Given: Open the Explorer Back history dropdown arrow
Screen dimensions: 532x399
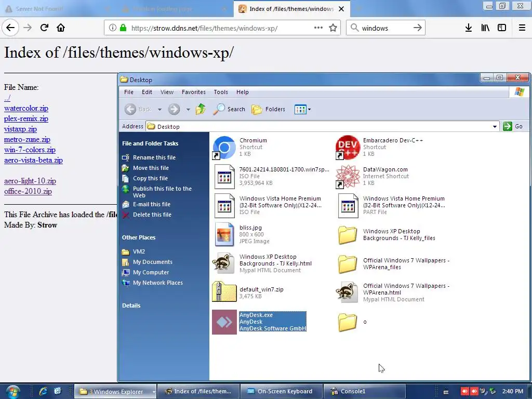Looking at the screenshot, I should coord(159,110).
